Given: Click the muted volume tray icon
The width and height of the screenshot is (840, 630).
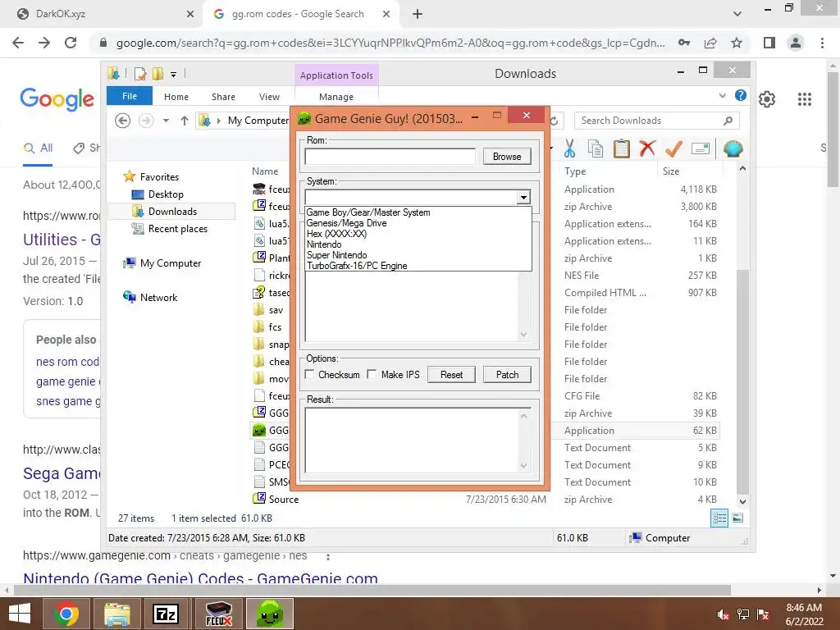Looking at the screenshot, I should click(x=723, y=614).
